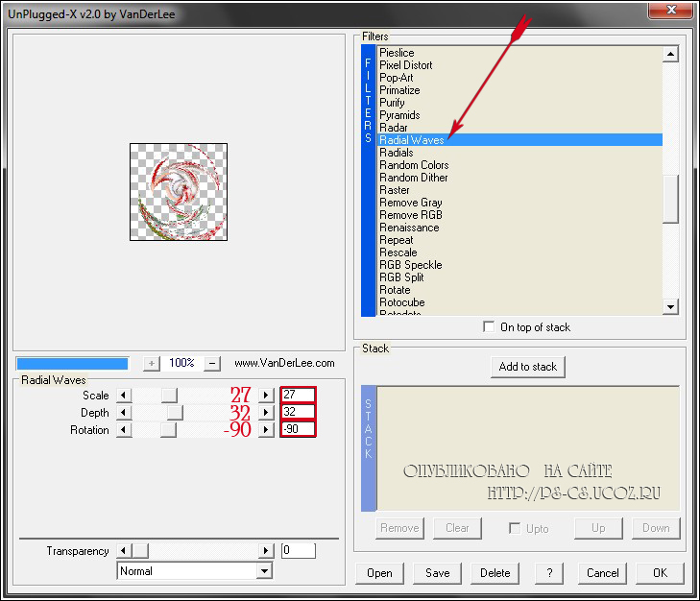
Task: Click Scale slider left arrow
Action: tap(124, 396)
